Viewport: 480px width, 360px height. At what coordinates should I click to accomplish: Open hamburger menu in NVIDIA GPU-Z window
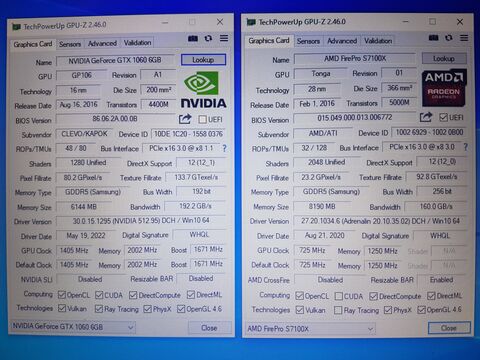tap(224, 38)
